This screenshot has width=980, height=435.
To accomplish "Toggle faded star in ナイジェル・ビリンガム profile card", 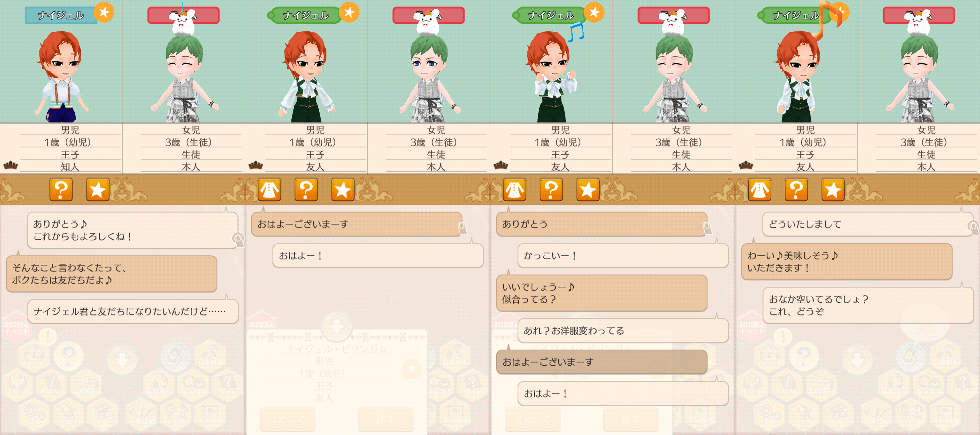I will (x=412, y=369).
